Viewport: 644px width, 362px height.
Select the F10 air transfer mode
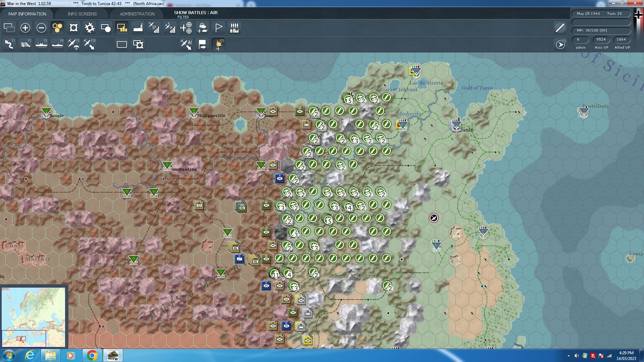90,44
